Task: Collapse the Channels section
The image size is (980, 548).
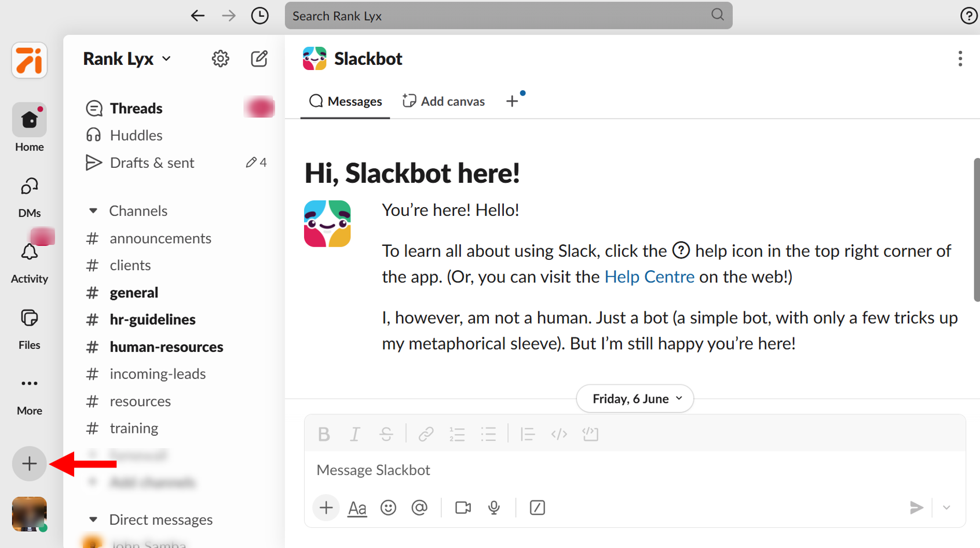Action: 94,210
